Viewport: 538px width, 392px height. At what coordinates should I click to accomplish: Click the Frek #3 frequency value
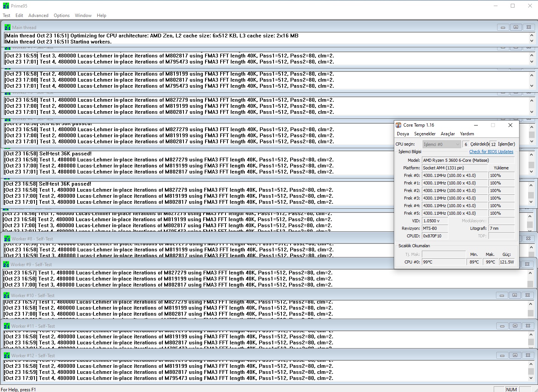tap(454, 198)
